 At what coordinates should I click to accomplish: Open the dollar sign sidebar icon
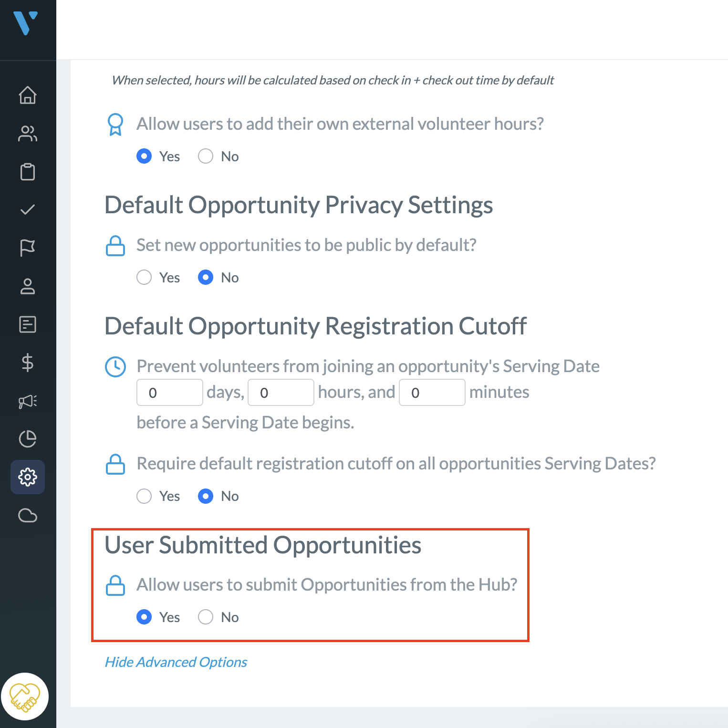click(x=28, y=363)
